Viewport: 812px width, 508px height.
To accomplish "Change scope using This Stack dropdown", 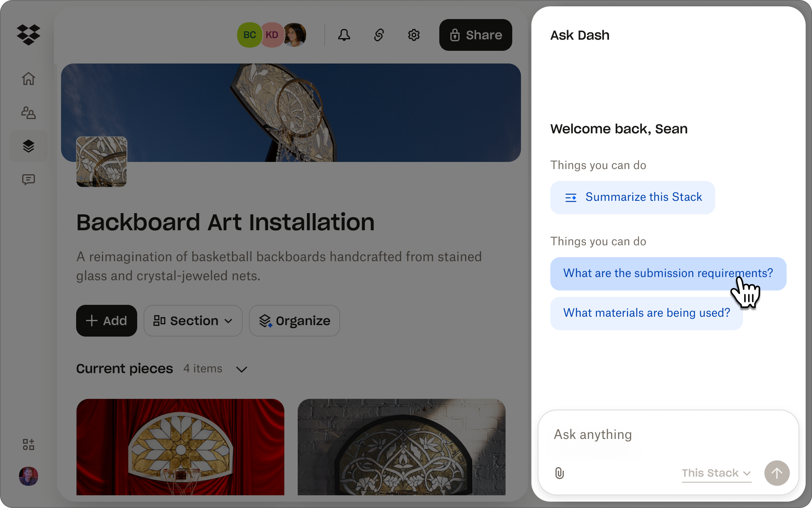I will (716, 473).
